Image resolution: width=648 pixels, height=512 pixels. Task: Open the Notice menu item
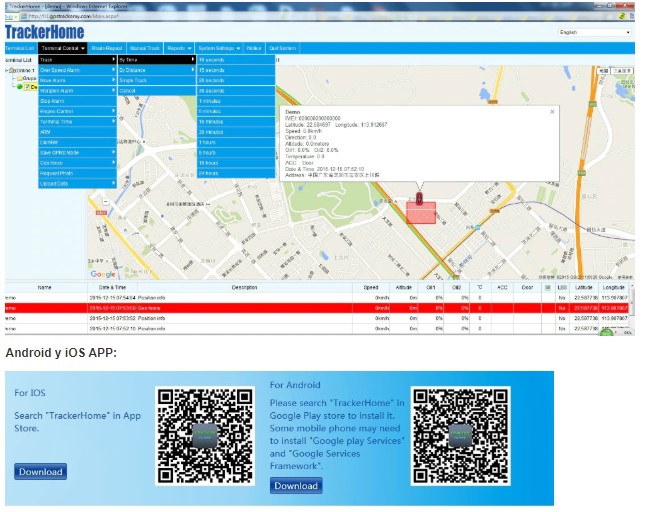pos(254,48)
